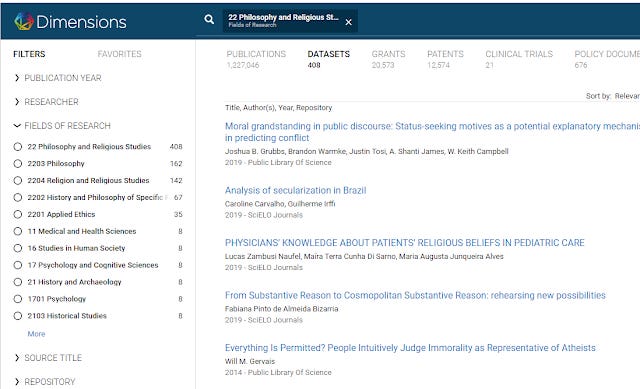640x389 pixels.
Task: Select the 2203 Philosophy radio button
Action: pyautogui.click(x=18, y=164)
